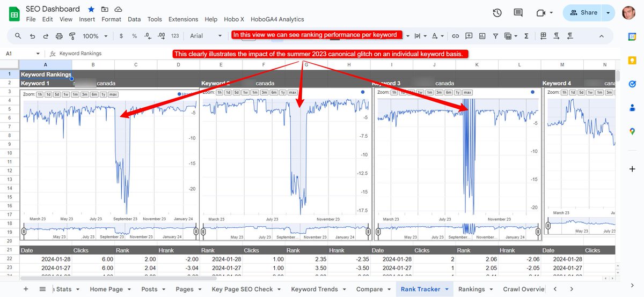The height and width of the screenshot is (297, 644).
Task: Print the spreadsheet
Action: click(59, 36)
